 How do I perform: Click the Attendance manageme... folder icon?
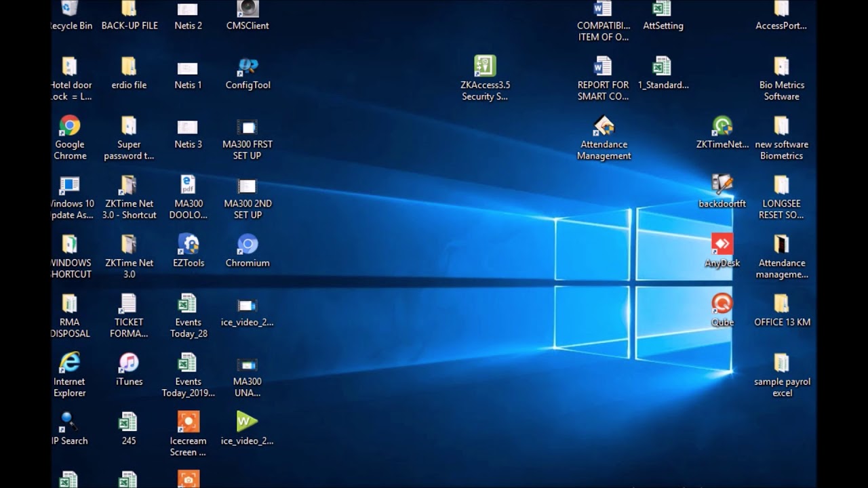tap(781, 256)
